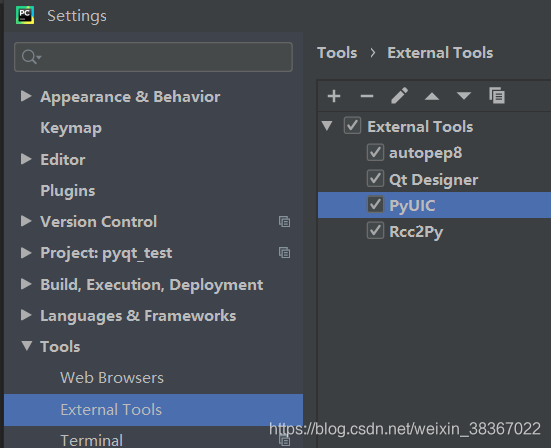Screen dimensions: 551x448
Task: Expand Build, Execution, Deployment arrow
Action: 26,284
